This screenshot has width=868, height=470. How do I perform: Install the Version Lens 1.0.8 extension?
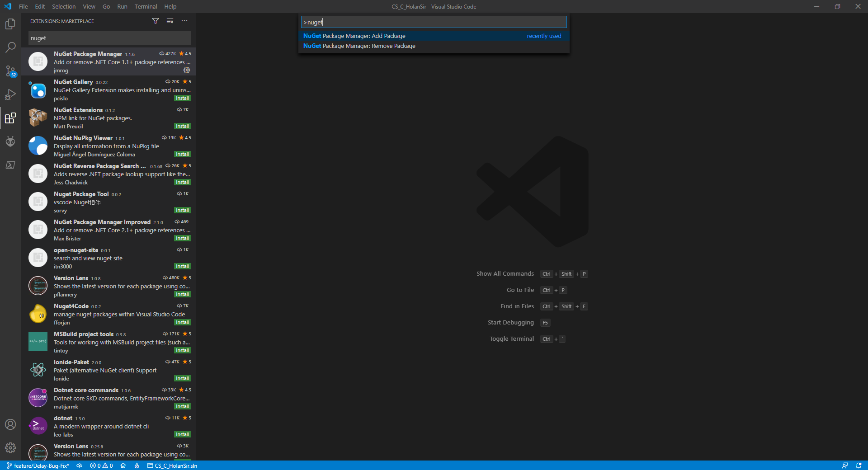(182, 295)
